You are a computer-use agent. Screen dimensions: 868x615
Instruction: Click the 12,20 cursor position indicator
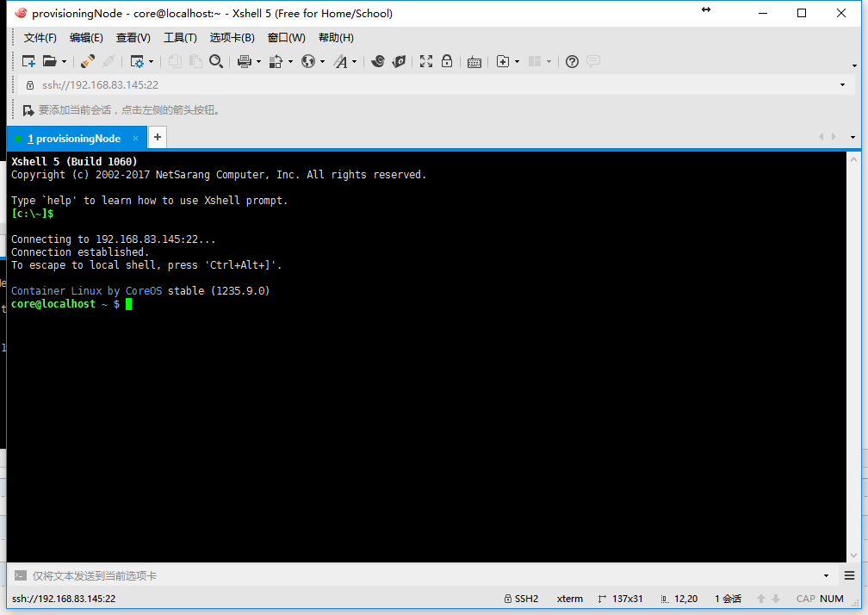pos(679,599)
